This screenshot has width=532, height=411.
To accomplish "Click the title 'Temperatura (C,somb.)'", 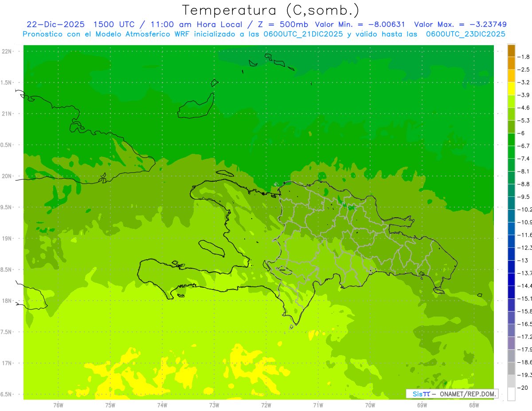I will point(271,10).
